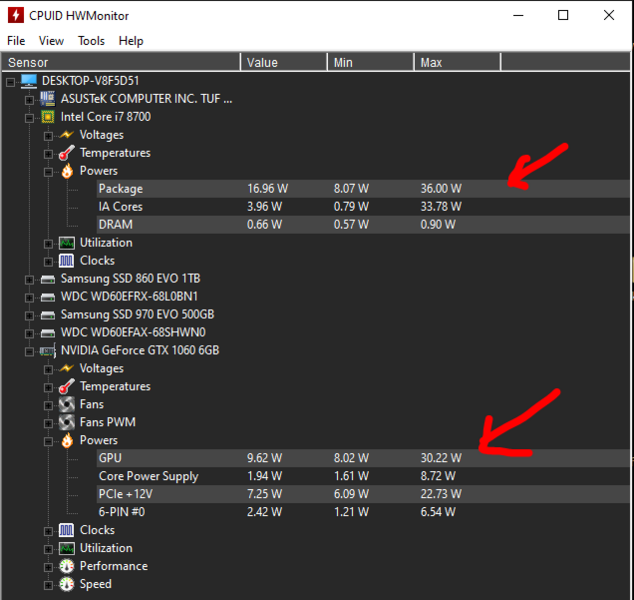The image size is (634, 600).
Task: Click the CPU Utilization graph icon
Action: point(67,243)
